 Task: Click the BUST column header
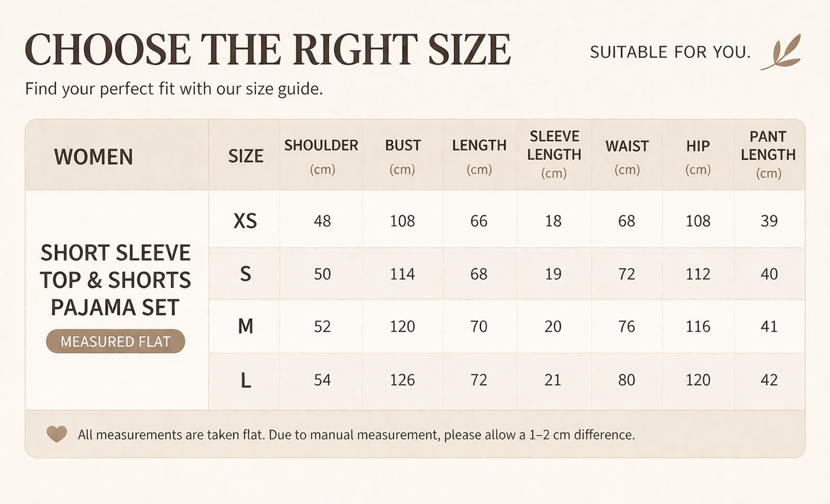403,155
